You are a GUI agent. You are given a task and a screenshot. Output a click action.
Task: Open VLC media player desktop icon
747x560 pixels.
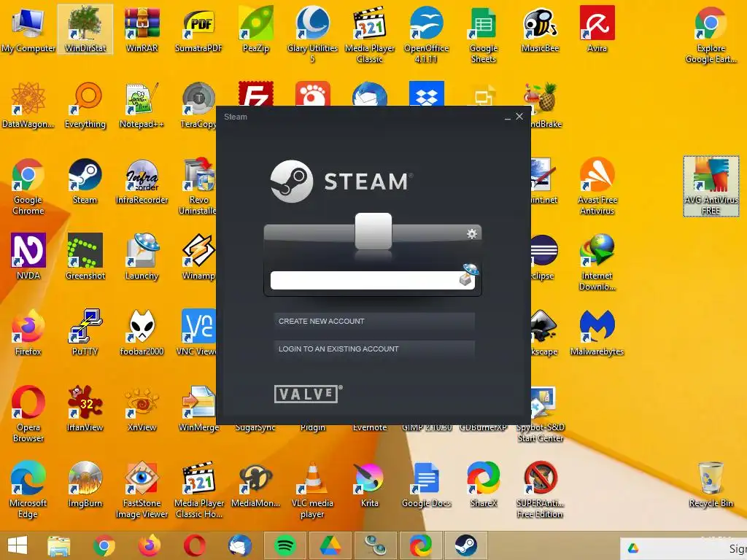tap(312, 489)
